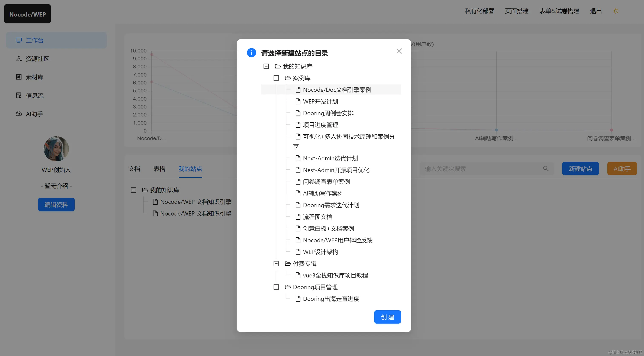The width and height of the screenshot is (644, 356).
Task: Collapse the 我的知识库 node in dialog
Action: (x=266, y=66)
